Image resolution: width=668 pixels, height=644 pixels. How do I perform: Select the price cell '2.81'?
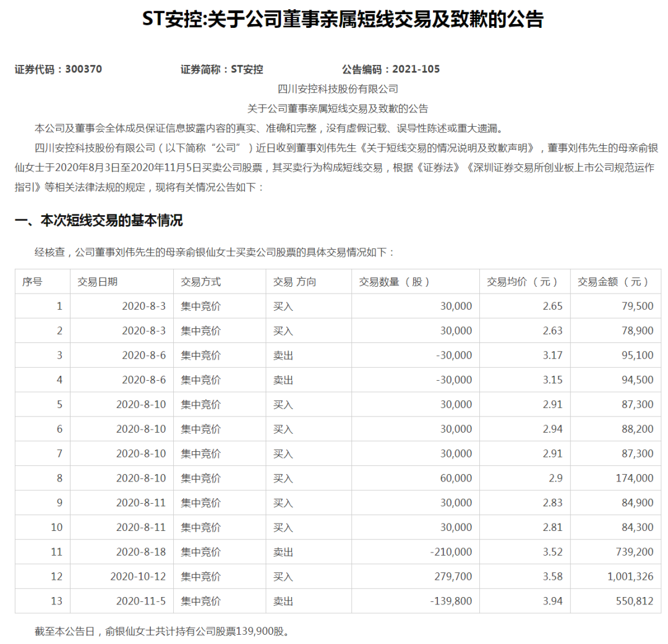click(x=552, y=527)
